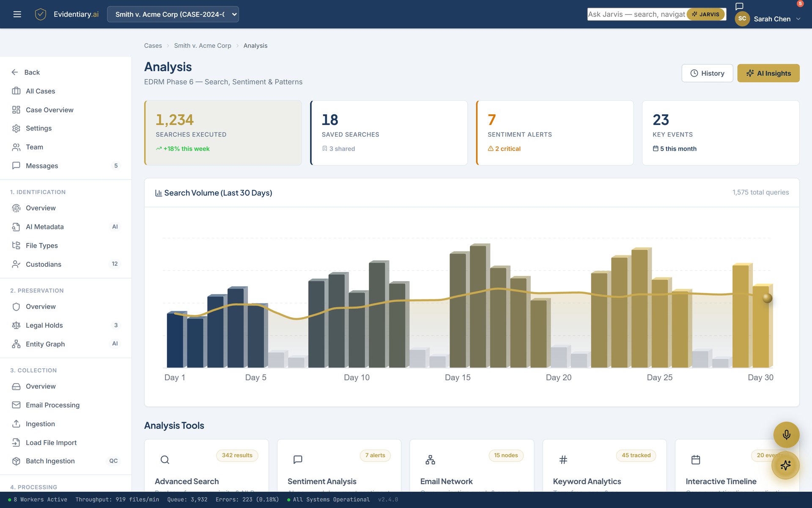
Task: Click the Evidentiary.ai shield logo
Action: (x=41, y=14)
